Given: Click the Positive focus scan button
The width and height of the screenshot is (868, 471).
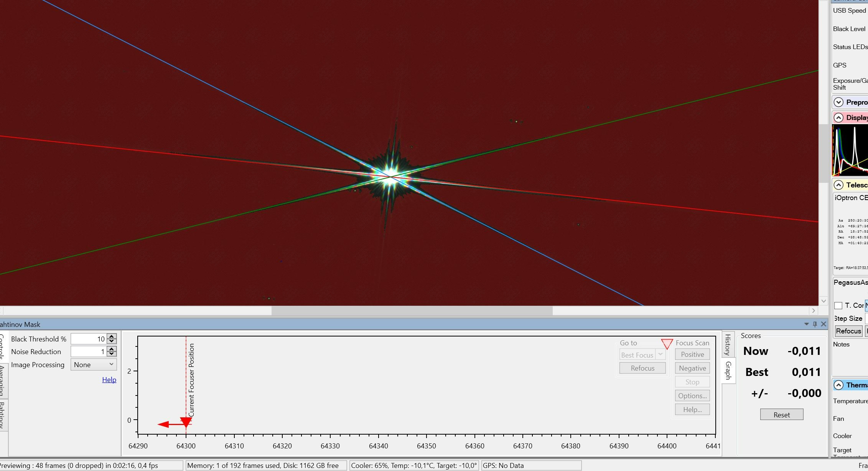Looking at the screenshot, I should tap(692, 354).
